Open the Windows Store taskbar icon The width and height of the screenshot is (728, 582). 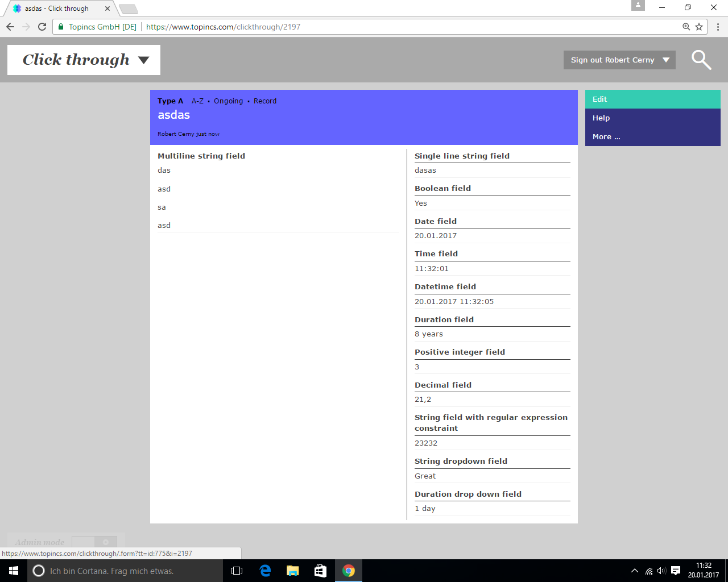coord(320,571)
